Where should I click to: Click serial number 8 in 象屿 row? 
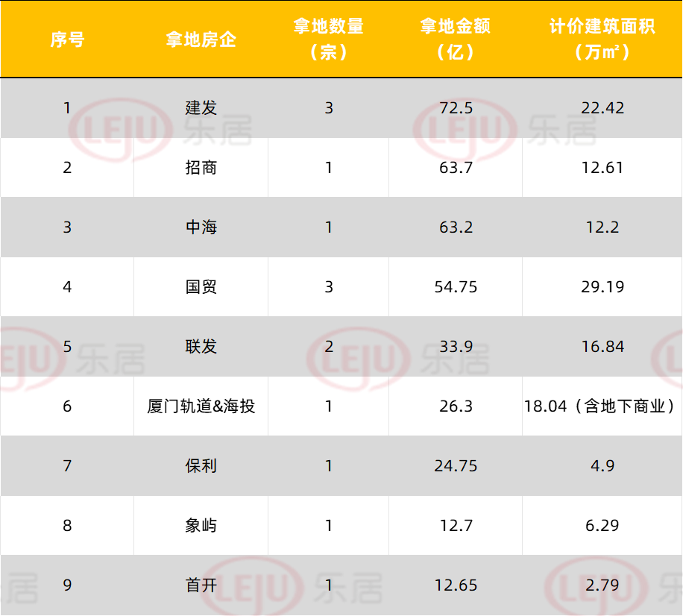67,525
